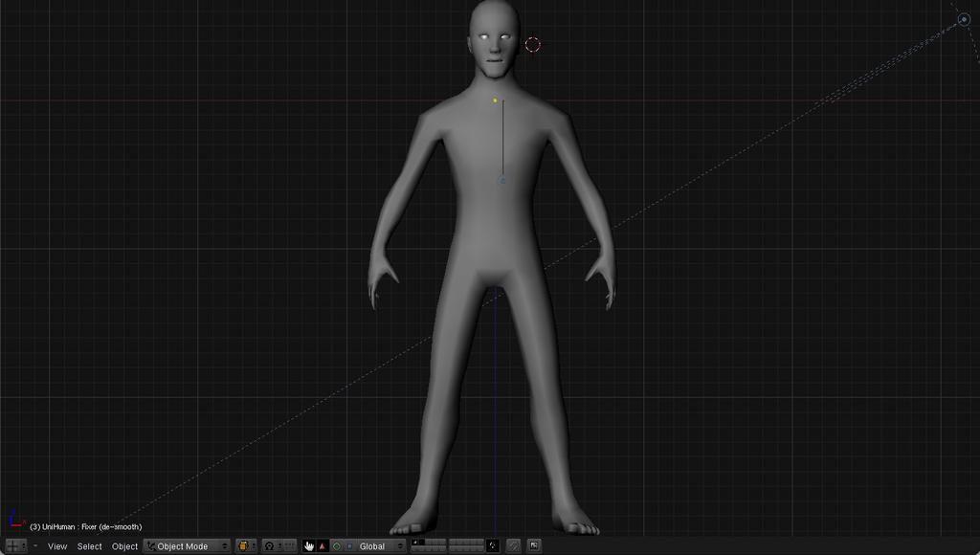This screenshot has width=980, height=555.
Task: Toggle manipulate object centers only
Action: 290,546
